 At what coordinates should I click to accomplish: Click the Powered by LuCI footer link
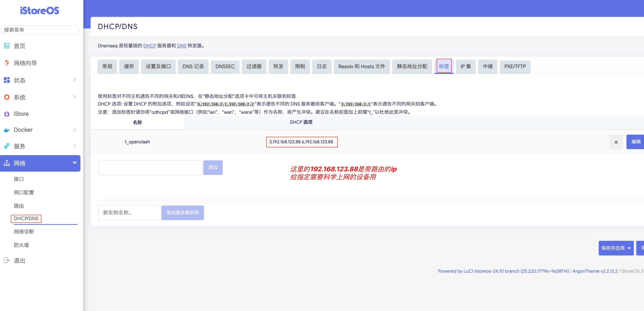tap(503, 271)
